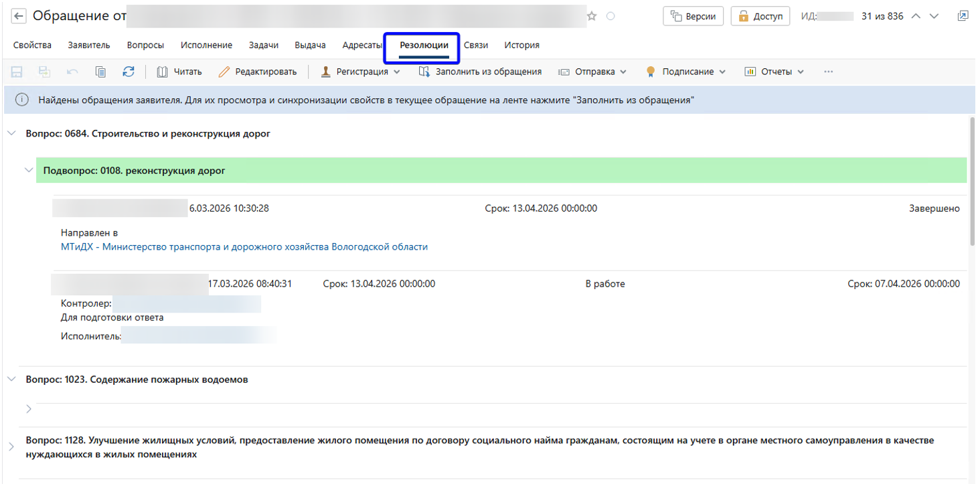980x488 pixels.
Task: Click the save icon in the toolbar
Action: [x=17, y=72]
